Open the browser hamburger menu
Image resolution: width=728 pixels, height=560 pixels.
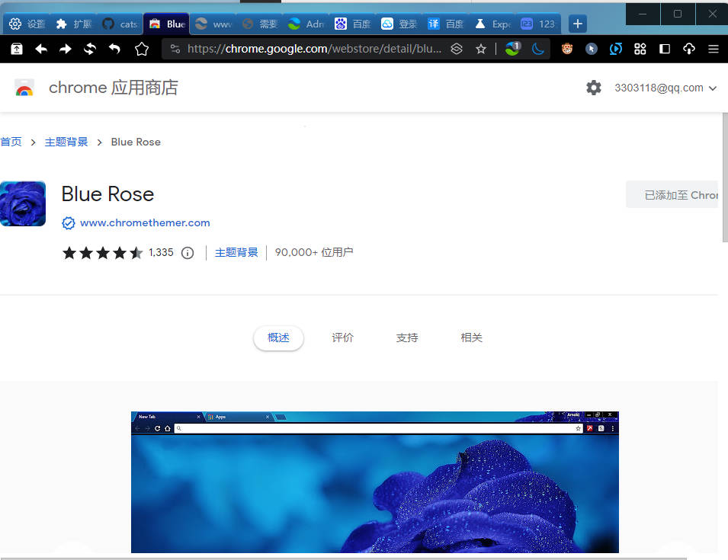(x=714, y=49)
